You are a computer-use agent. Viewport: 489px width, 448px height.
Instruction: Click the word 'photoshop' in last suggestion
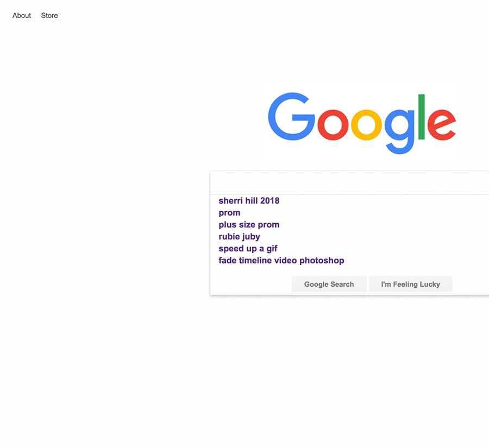(322, 261)
